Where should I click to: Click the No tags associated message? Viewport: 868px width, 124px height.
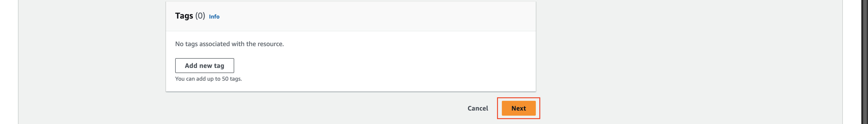[230, 44]
